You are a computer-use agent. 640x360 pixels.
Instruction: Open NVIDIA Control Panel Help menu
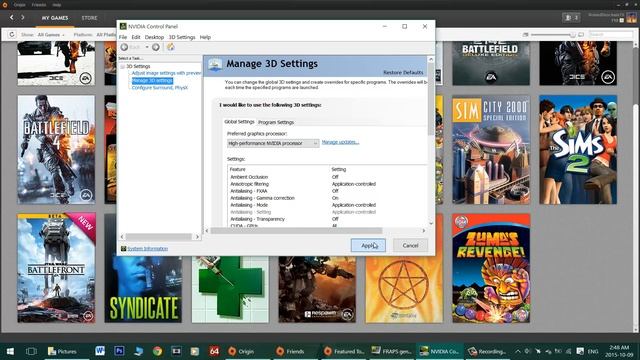coord(205,37)
